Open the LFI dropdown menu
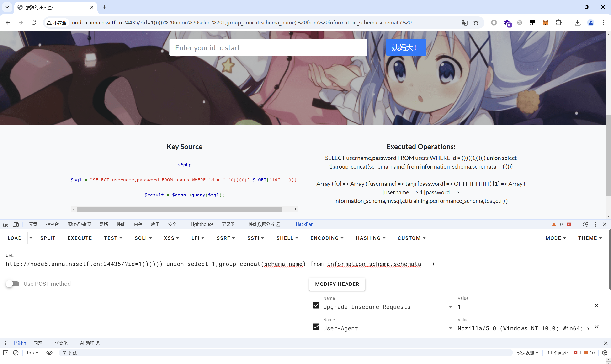This screenshot has height=364, width=611. [198, 238]
